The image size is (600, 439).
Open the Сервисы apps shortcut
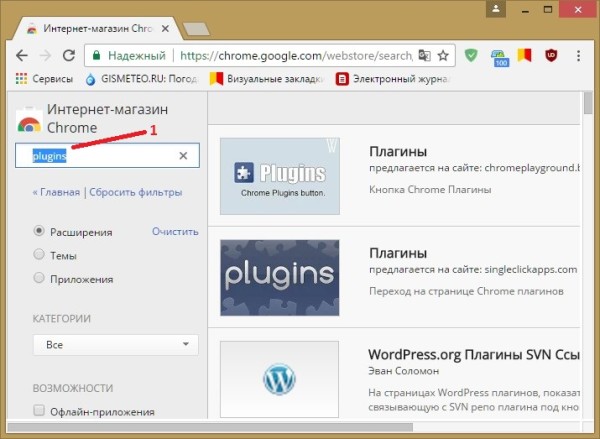(43, 77)
